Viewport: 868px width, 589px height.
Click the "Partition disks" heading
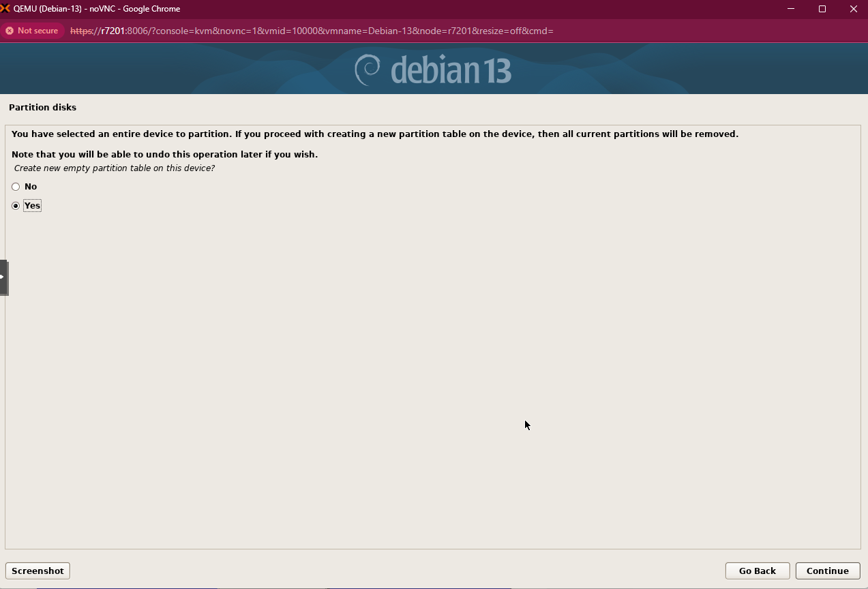(42, 108)
